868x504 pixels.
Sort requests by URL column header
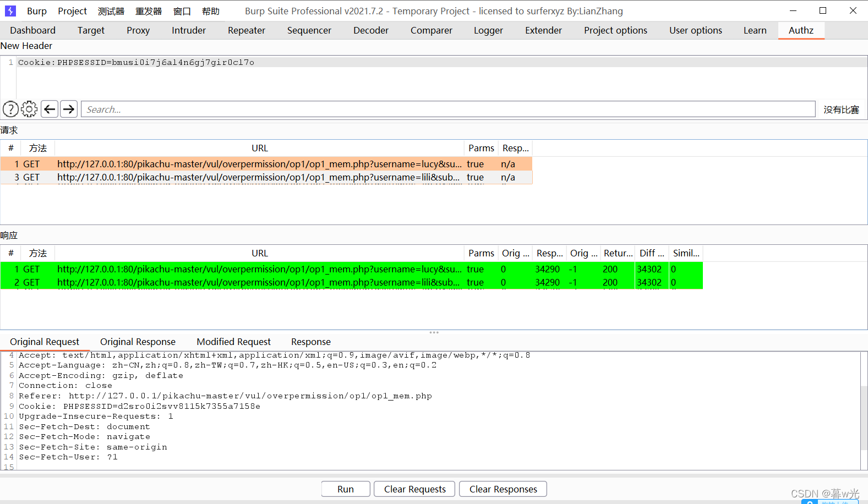click(260, 148)
